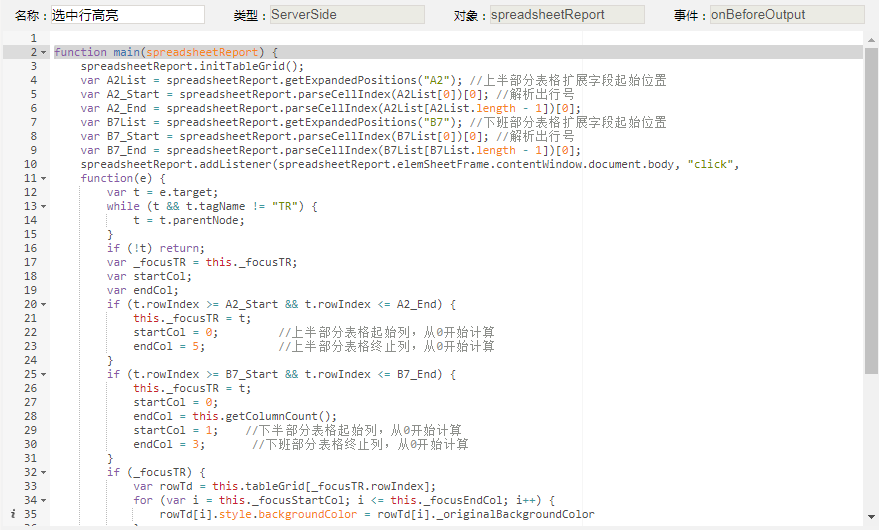
Task: Click 't = t.parentNode;' on line 14
Action: point(189,220)
